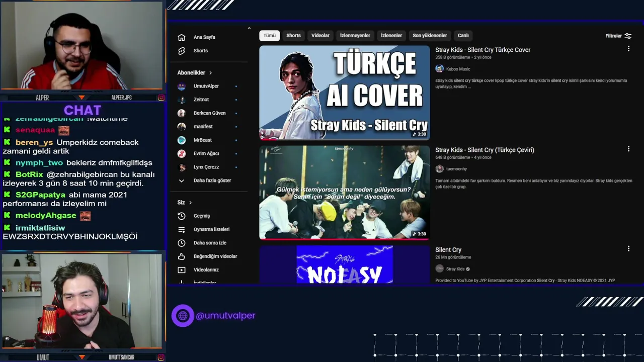Click Instagram icon next to ALPEER.JPG
644x362 pixels.
click(161, 98)
